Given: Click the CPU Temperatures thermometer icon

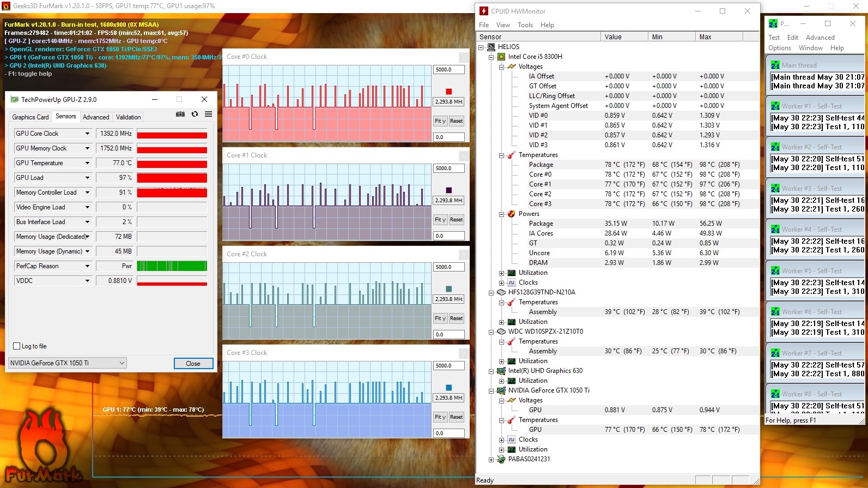Looking at the screenshot, I should click(512, 155).
